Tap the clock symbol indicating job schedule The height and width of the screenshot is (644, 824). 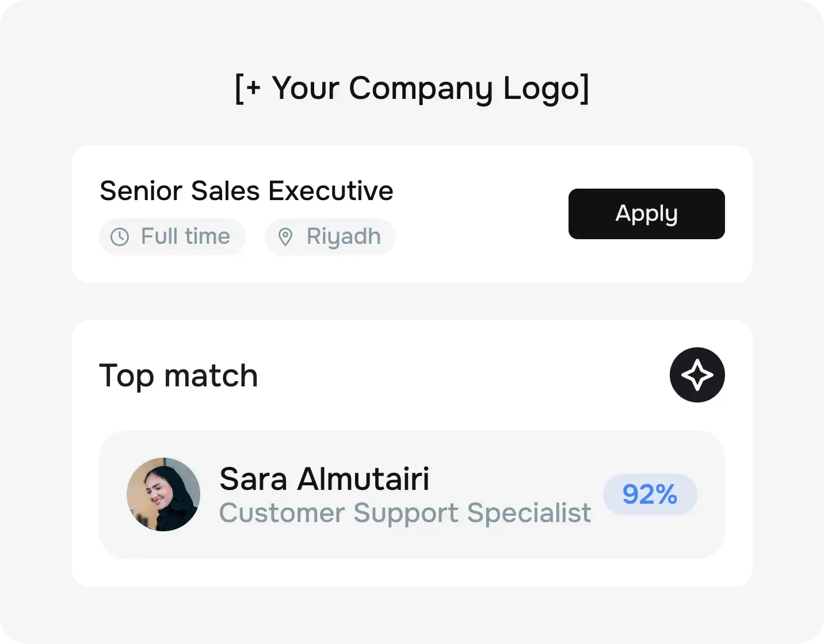coord(119,236)
